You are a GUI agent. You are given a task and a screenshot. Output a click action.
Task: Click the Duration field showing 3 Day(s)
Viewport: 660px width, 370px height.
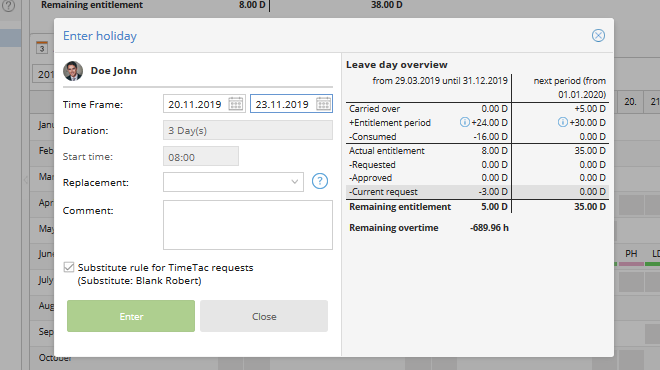pos(248,130)
